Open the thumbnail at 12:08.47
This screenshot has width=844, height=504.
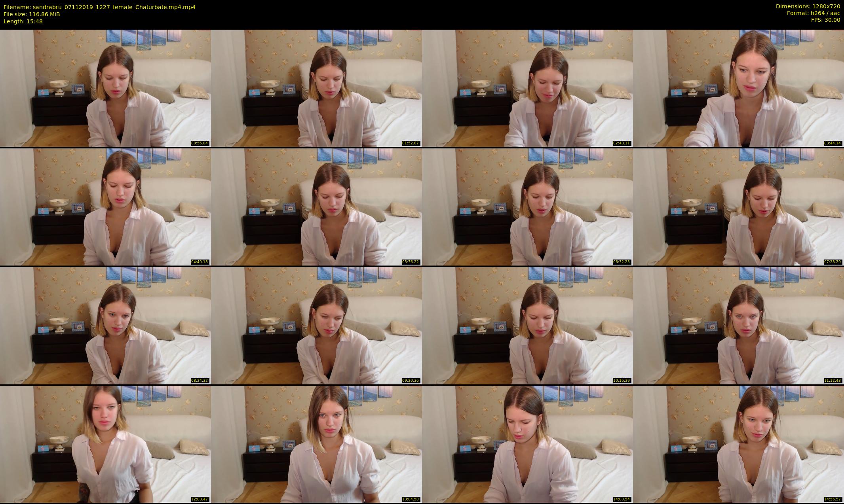click(105, 444)
